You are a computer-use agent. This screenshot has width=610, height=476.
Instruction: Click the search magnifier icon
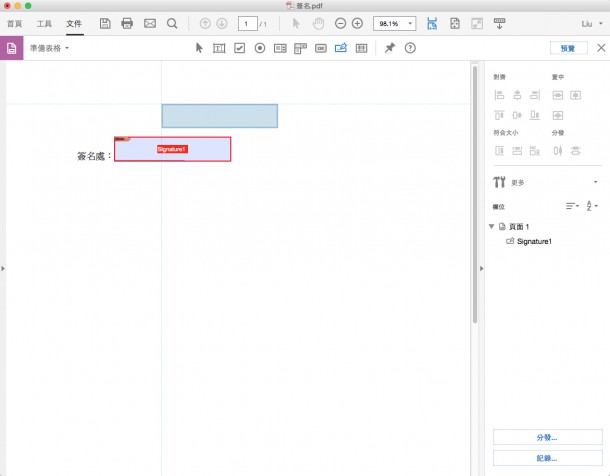pyautogui.click(x=172, y=23)
